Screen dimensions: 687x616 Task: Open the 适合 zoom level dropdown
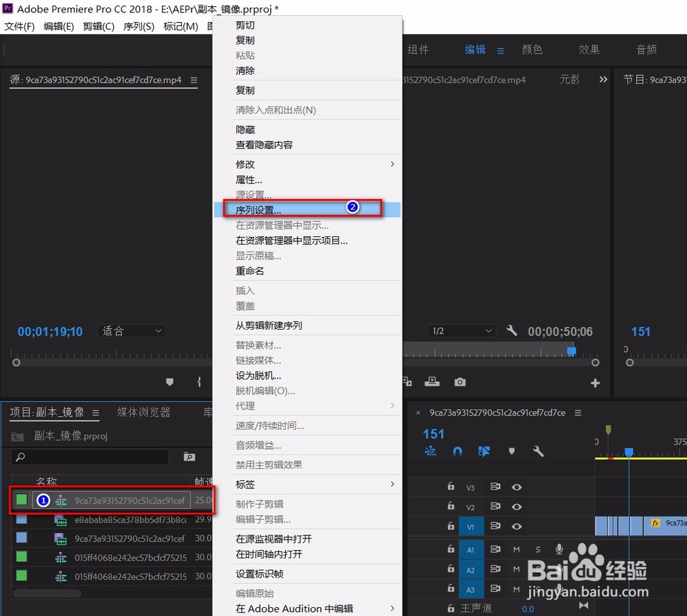131,331
